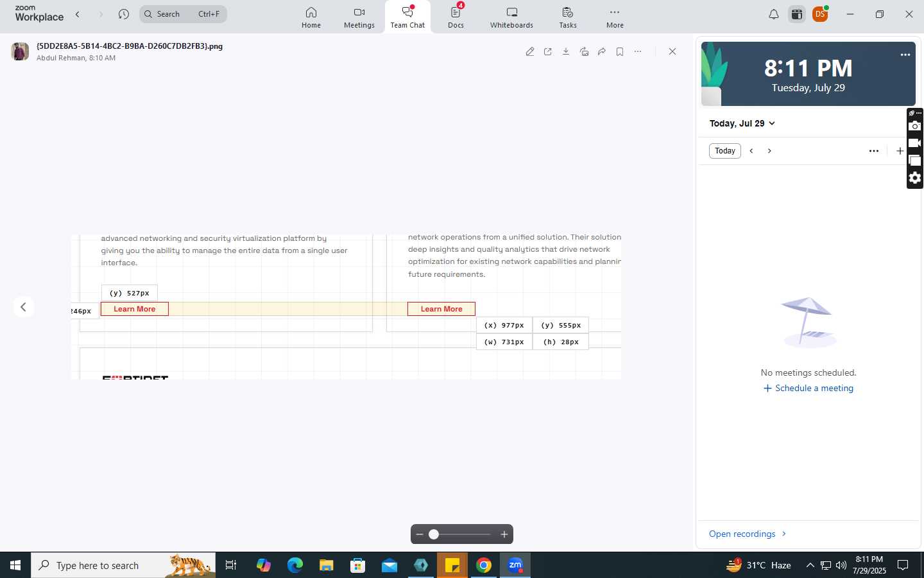Open File Explorer from the taskbar
924x578 pixels.
tap(327, 565)
